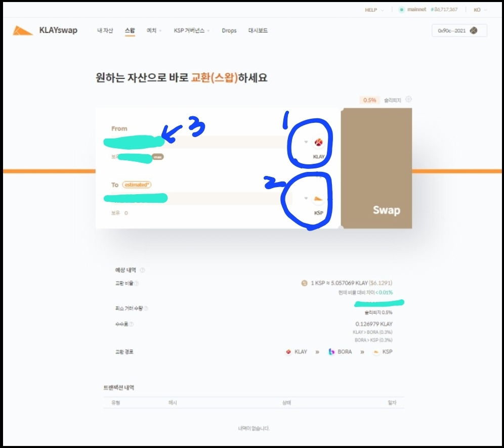This screenshot has width=504, height=448.
Task: Open the 내 자산 tab
Action: 105,30
